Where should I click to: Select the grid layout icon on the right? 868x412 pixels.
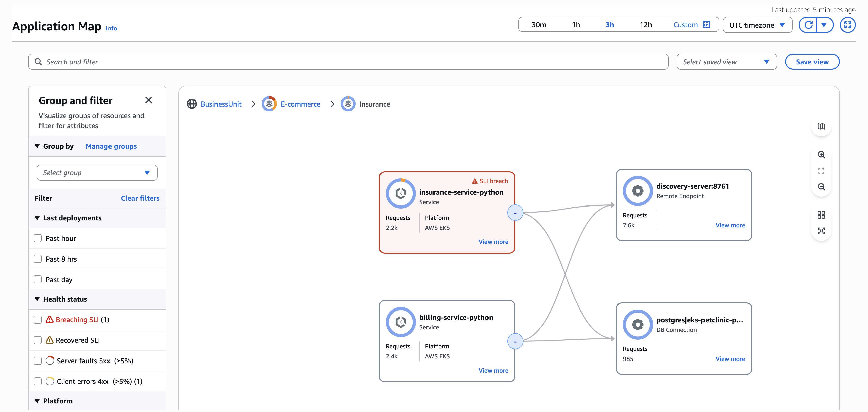821,215
